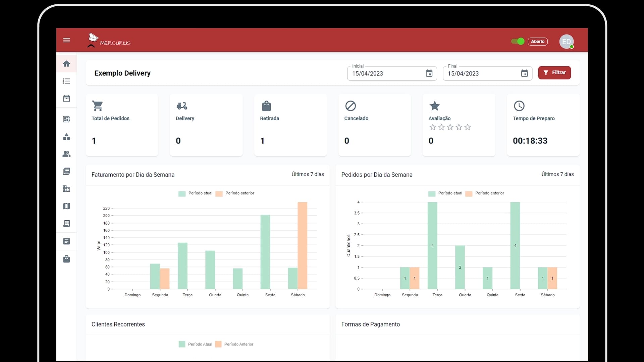Open the Final date calendar picker
The image size is (644, 362).
524,73
